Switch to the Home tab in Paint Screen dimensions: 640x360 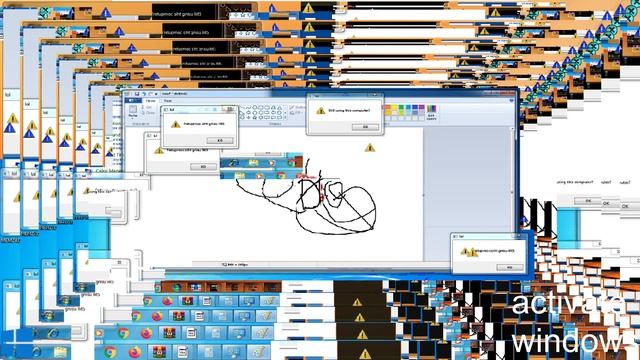point(151,100)
